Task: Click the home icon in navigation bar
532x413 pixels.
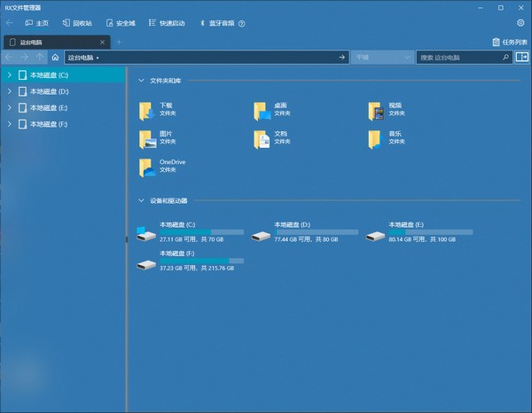Action: pos(55,58)
